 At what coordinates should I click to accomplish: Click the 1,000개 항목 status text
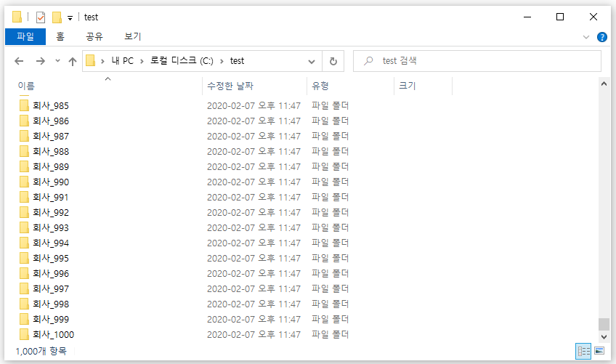(41, 351)
